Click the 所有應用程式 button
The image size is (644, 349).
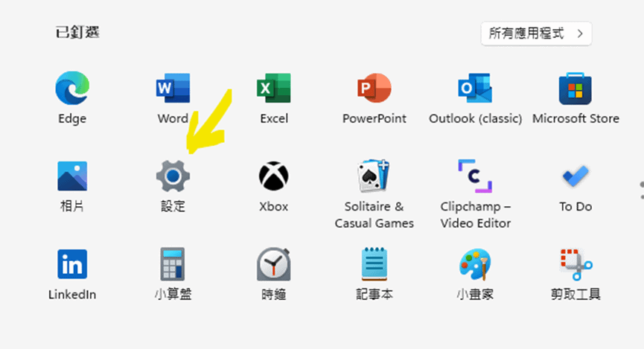(536, 33)
